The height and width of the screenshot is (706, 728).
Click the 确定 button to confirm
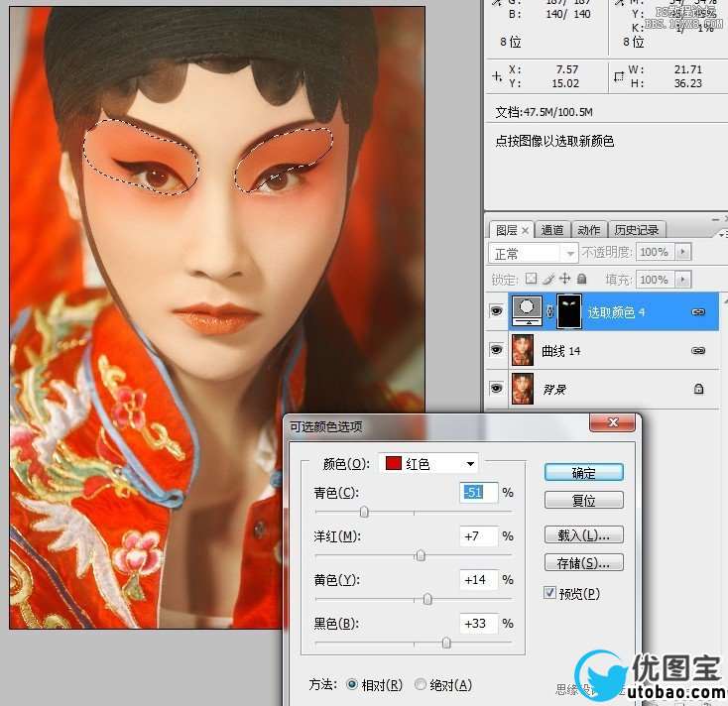pyautogui.click(x=583, y=472)
